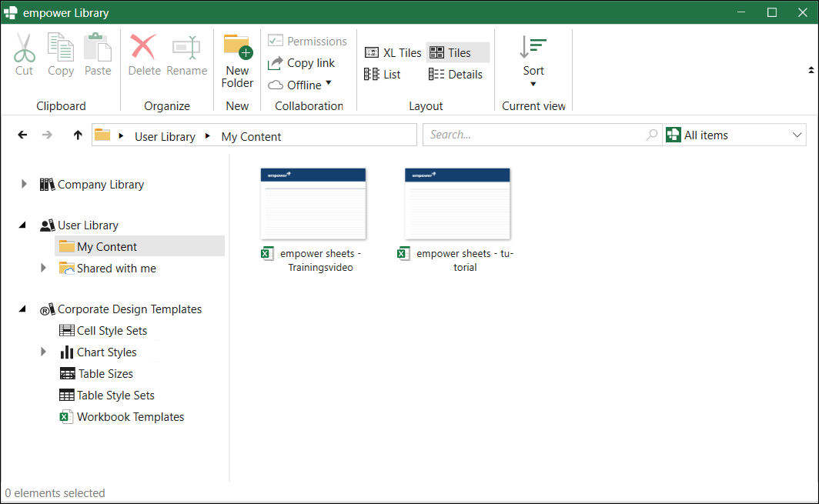Collapse the ribbon with the arrow
819x504 pixels.
(811, 70)
